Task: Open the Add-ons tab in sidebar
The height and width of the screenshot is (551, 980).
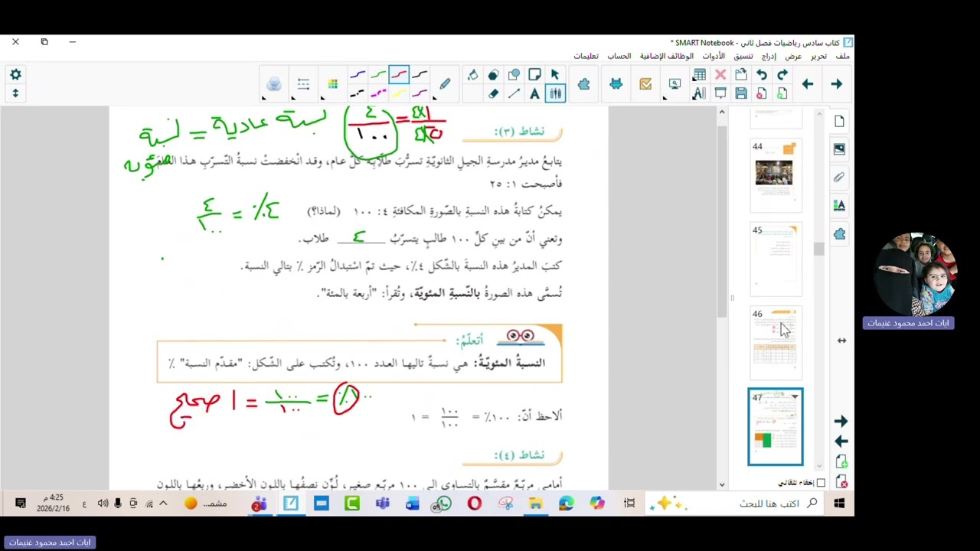Action: [839, 233]
